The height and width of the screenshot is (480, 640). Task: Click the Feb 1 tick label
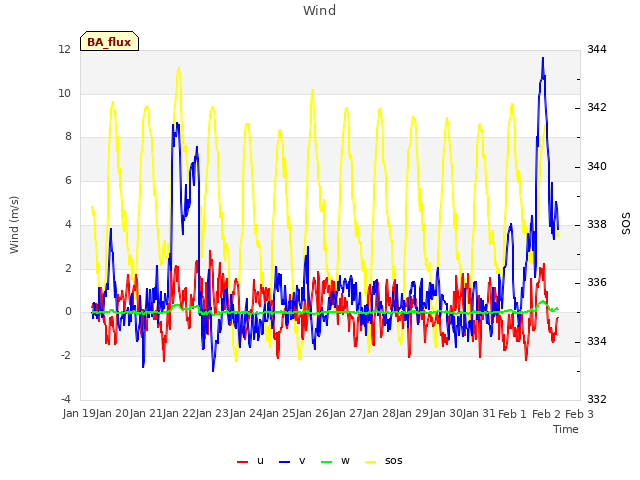point(513,414)
